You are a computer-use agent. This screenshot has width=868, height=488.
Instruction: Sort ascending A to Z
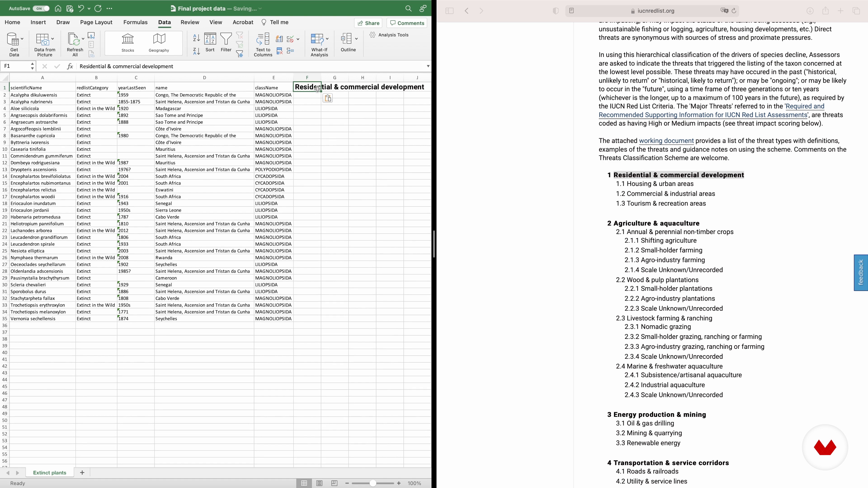click(196, 38)
